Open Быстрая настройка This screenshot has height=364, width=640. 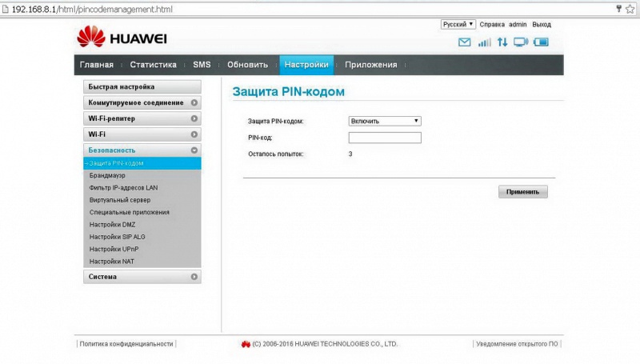pyautogui.click(x=142, y=86)
